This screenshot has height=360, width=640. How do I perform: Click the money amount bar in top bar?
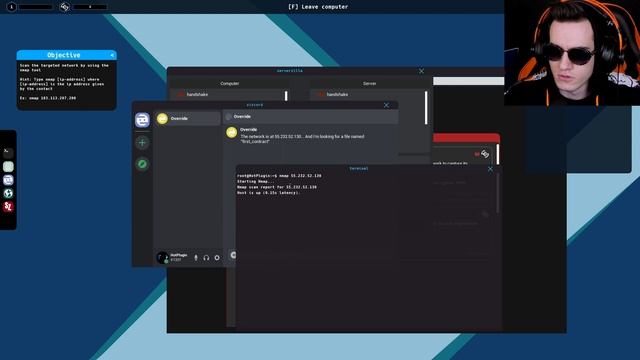(90, 7)
